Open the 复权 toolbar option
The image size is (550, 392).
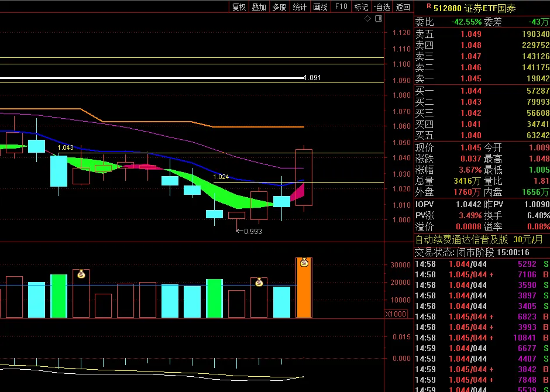coord(239,7)
